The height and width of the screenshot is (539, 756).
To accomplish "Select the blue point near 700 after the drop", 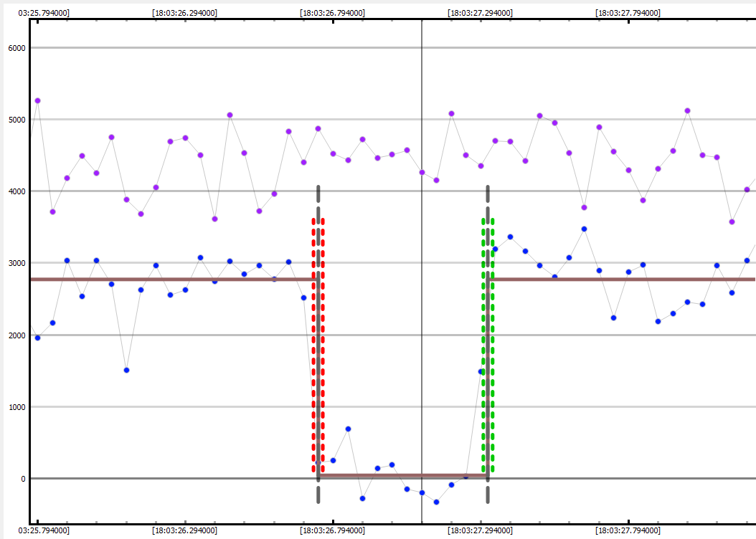I will 348,429.
